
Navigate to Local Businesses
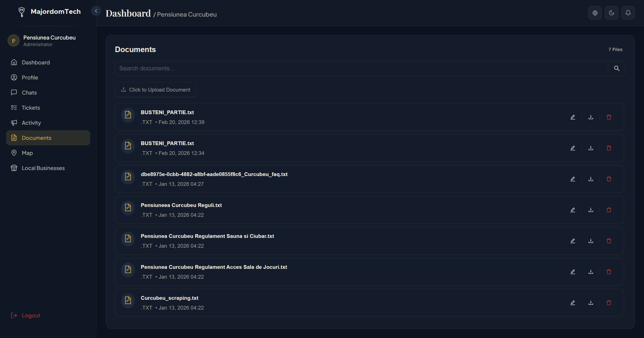43,168
